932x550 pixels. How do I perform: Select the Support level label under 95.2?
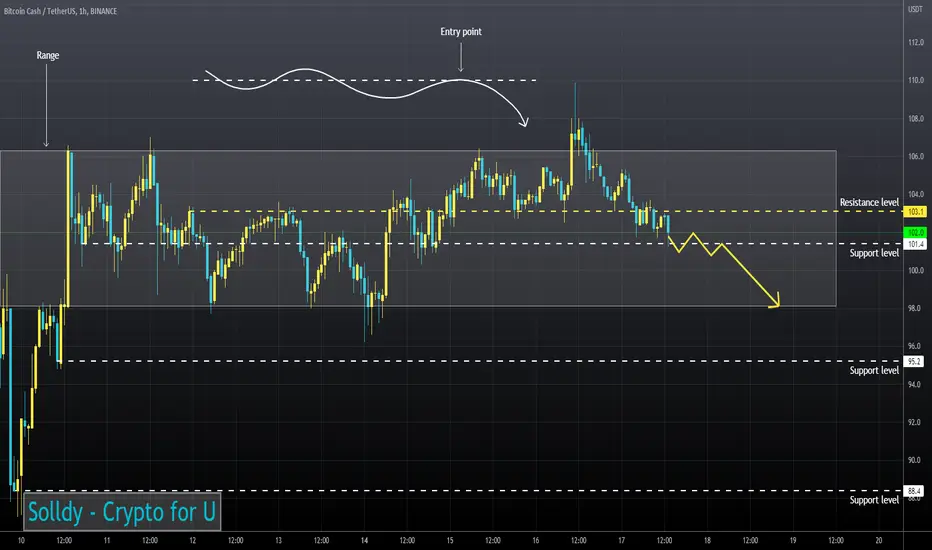coord(874,370)
